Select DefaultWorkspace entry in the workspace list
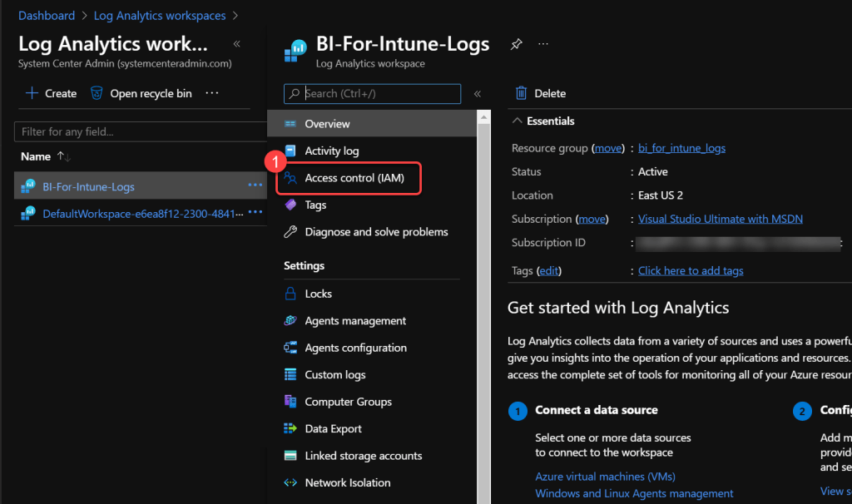Image resolution: width=852 pixels, height=504 pixels. (x=142, y=214)
